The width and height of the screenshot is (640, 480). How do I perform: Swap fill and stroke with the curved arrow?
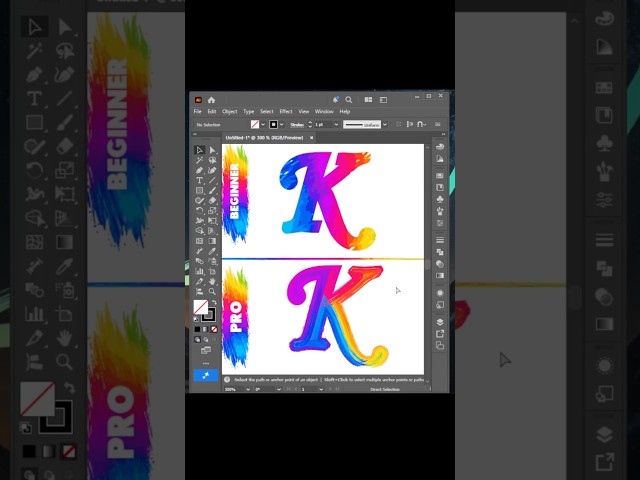pos(214,302)
